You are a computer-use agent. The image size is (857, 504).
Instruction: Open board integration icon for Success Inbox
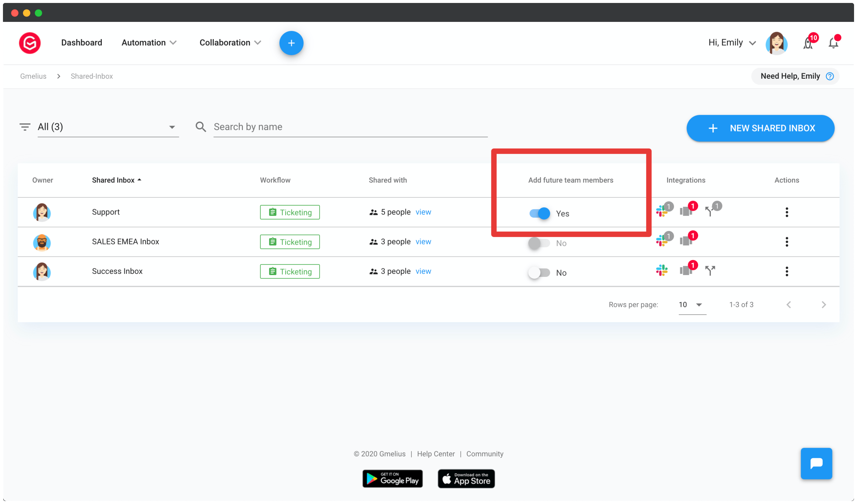[686, 271]
